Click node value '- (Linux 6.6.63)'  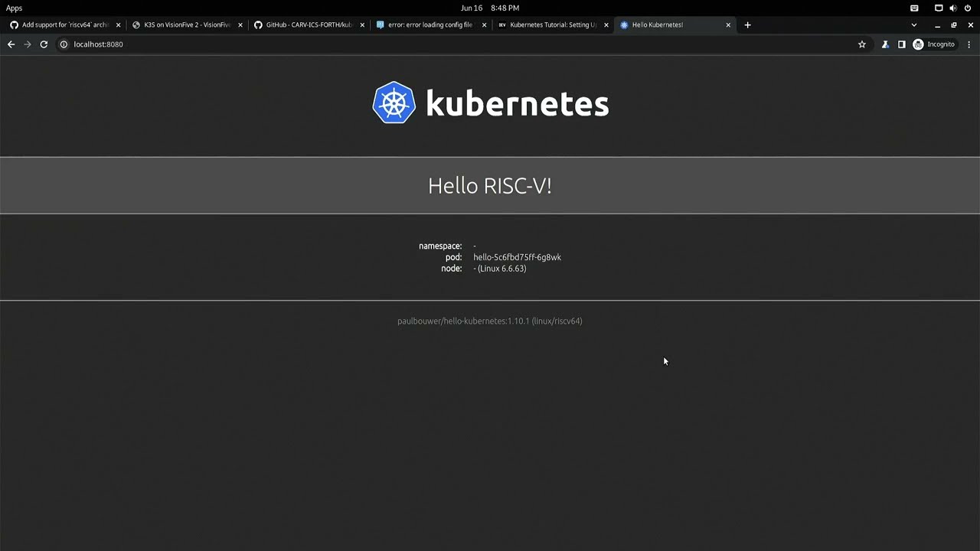pos(500,269)
